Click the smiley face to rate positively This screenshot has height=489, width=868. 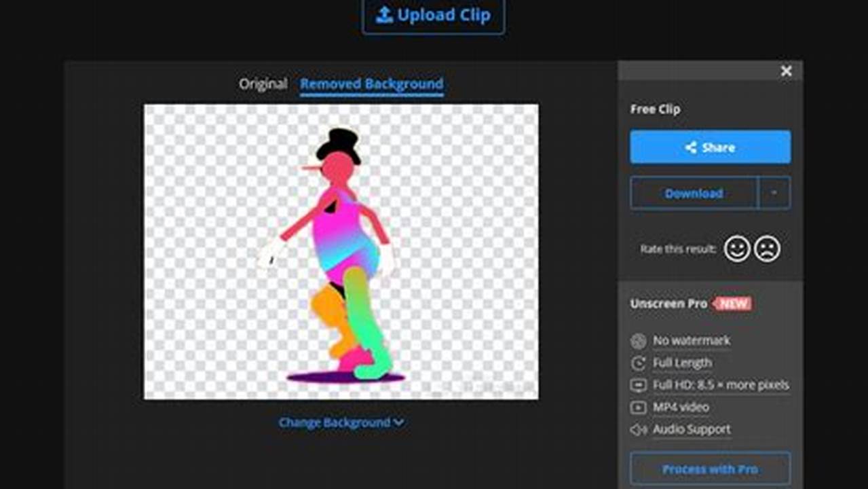point(736,249)
